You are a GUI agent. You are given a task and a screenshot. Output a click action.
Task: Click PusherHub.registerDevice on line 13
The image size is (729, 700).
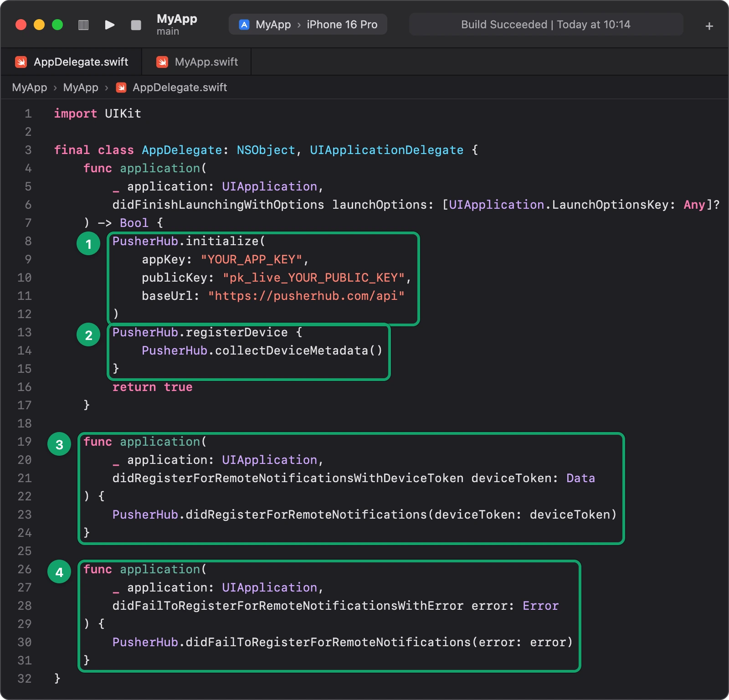pos(200,332)
